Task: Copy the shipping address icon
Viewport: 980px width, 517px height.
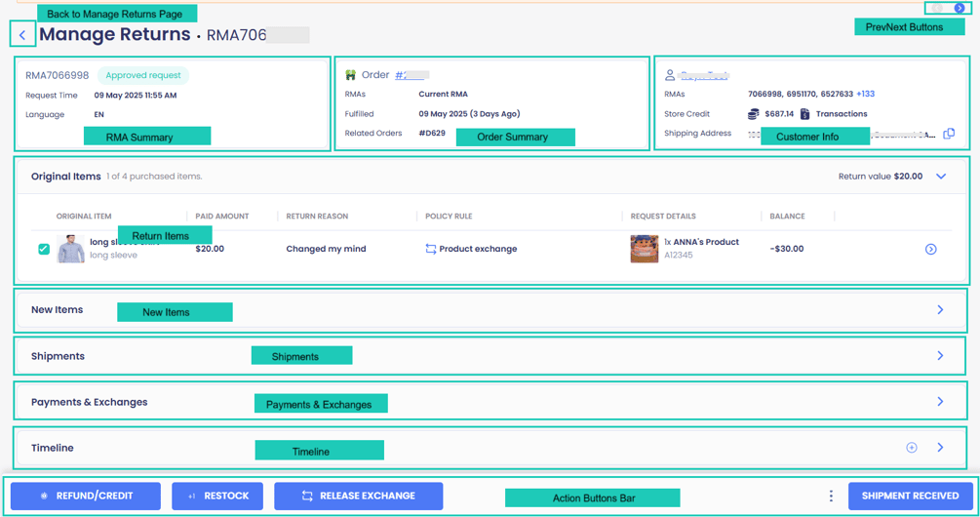Action: (x=949, y=134)
